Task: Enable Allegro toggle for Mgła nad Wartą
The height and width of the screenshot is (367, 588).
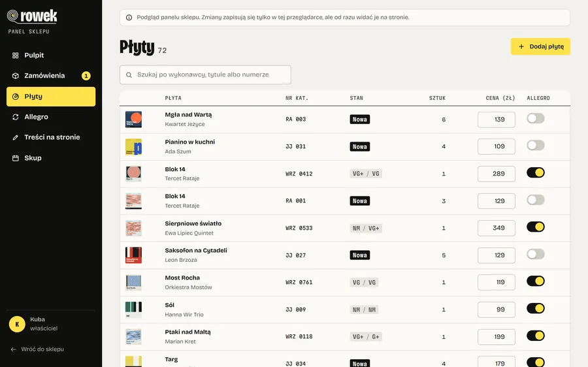Action: pyautogui.click(x=536, y=118)
